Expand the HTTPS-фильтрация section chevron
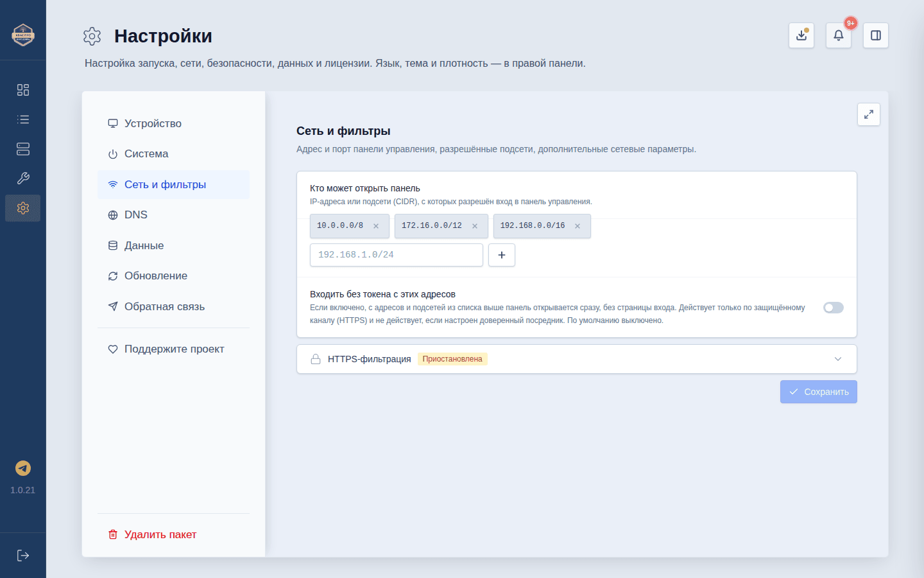924x578 pixels. pos(838,359)
